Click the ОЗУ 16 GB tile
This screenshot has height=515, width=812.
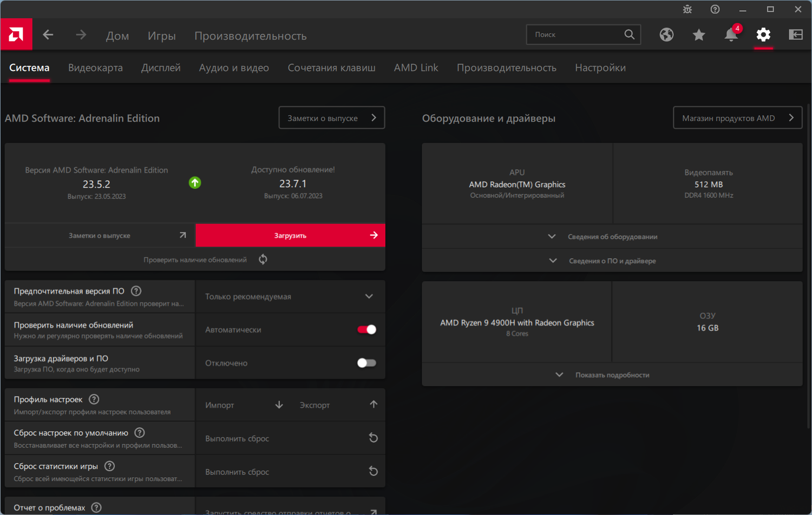pos(708,322)
